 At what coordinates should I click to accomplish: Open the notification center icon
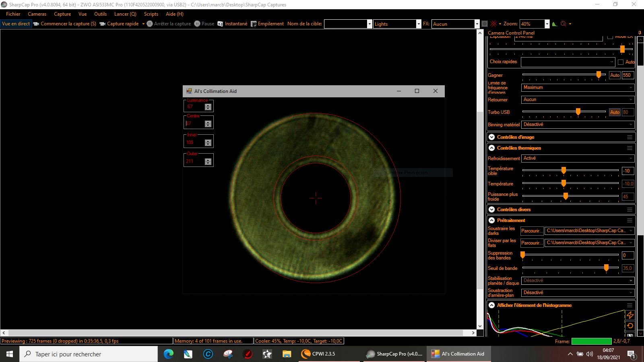pyautogui.click(x=632, y=354)
